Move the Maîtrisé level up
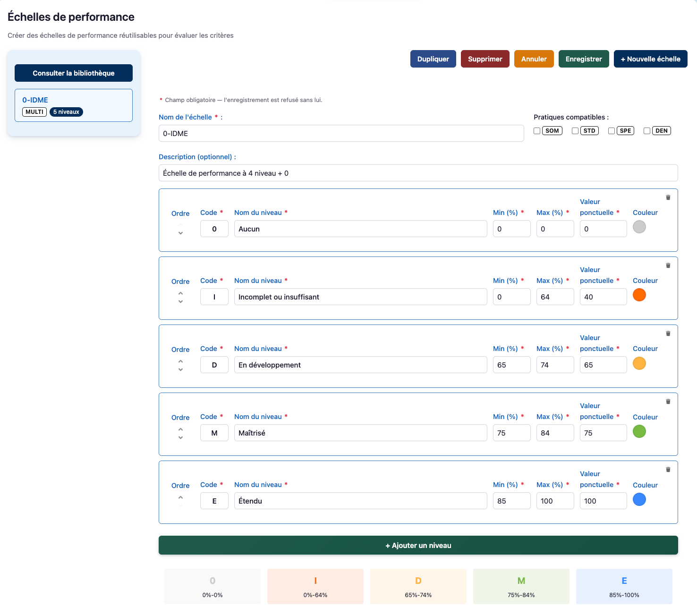 tap(180, 429)
